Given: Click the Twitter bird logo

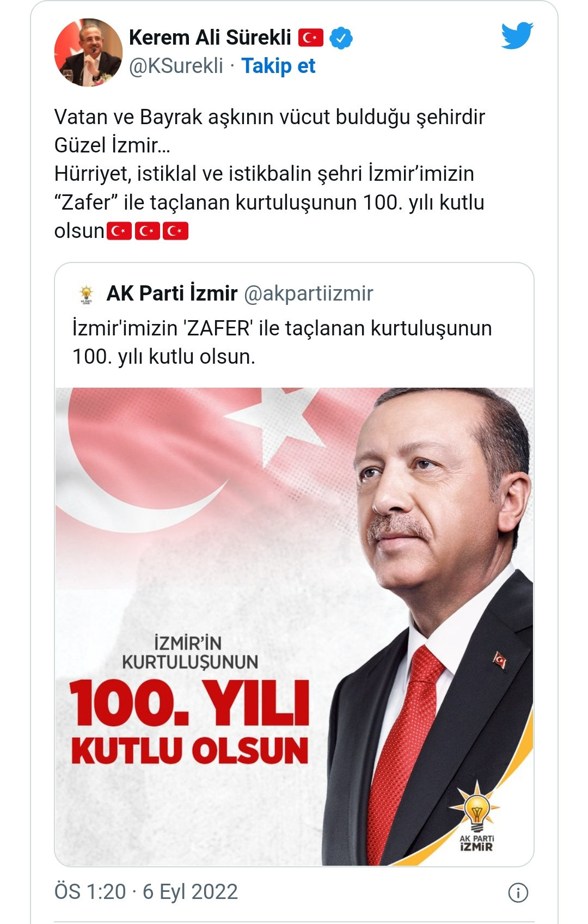Looking at the screenshot, I should [517, 35].
